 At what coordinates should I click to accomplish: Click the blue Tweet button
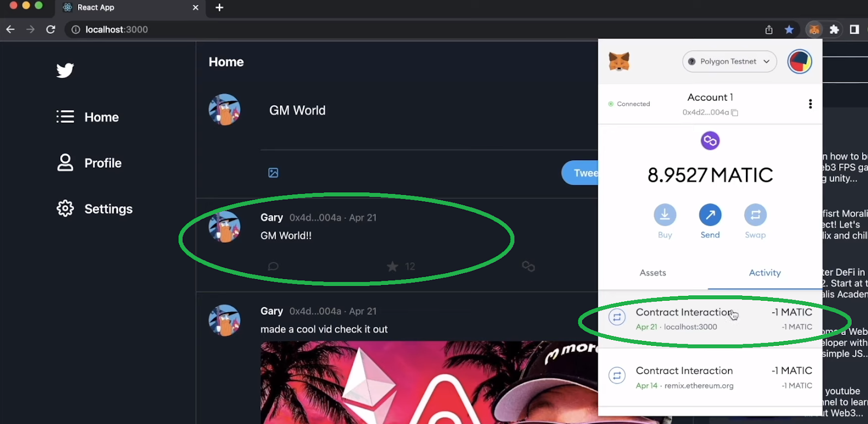580,173
